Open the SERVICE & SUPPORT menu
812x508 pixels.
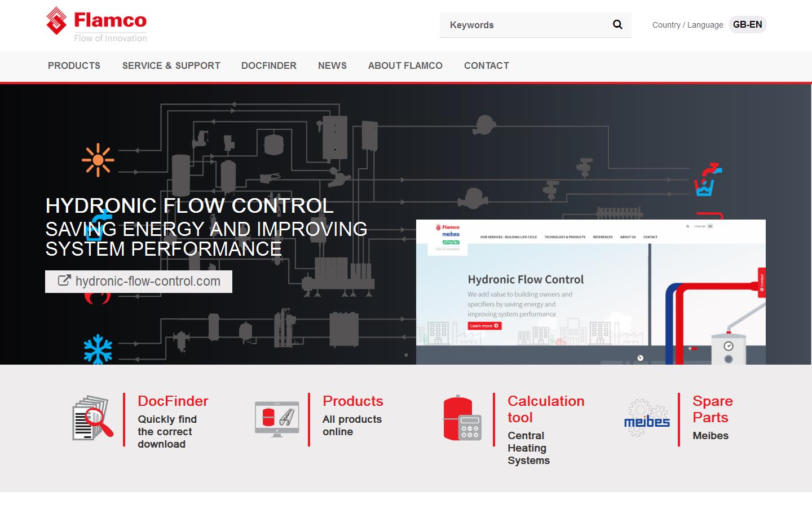coord(171,65)
